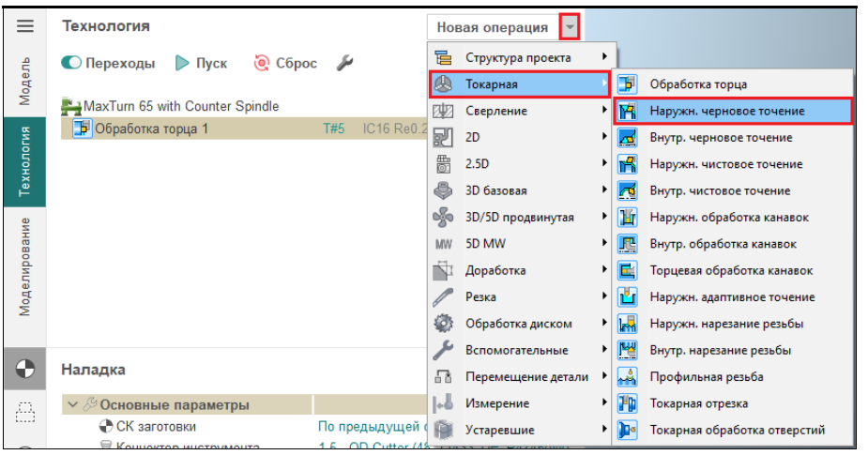Select Обработка торца 1 in the tree
868x455 pixels.
click(x=150, y=129)
